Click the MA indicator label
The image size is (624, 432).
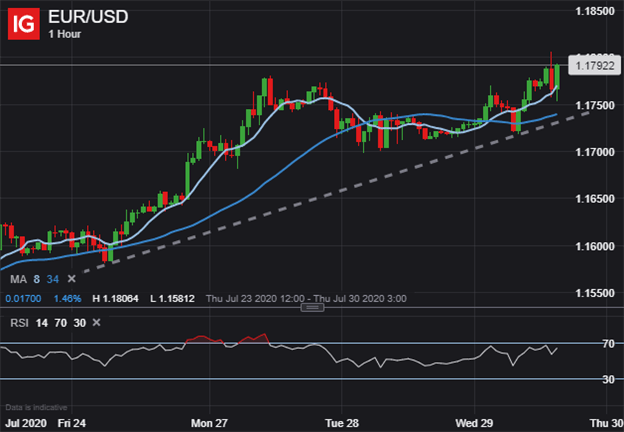(18, 279)
